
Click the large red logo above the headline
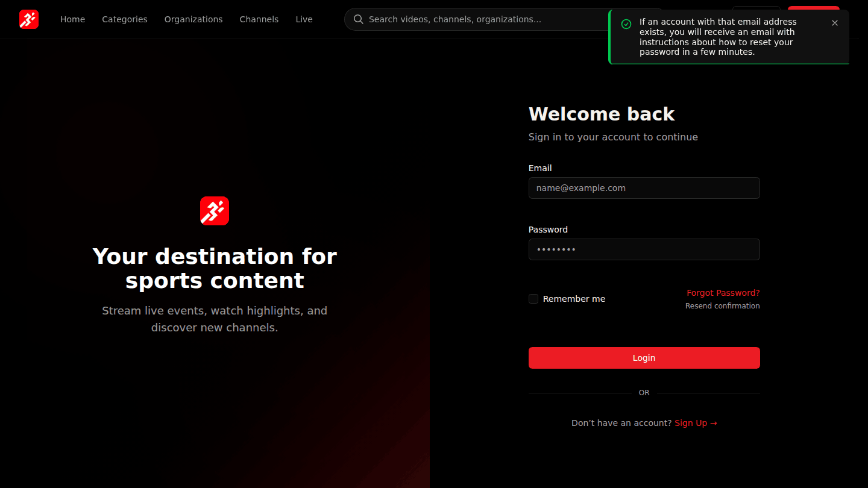pyautogui.click(x=215, y=211)
